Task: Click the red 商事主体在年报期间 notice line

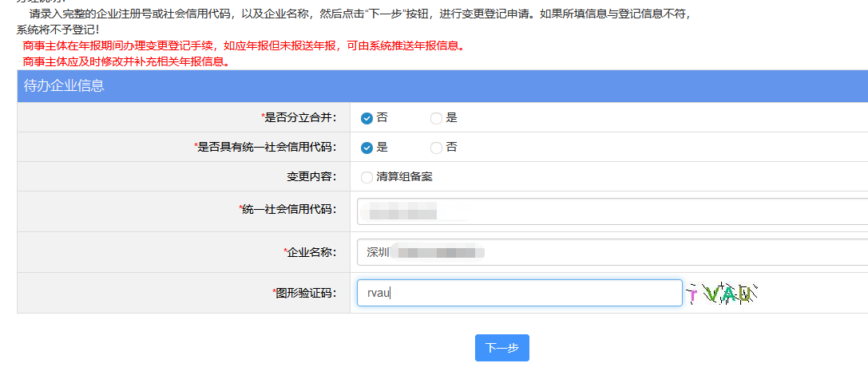Action: pyautogui.click(x=244, y=45)
